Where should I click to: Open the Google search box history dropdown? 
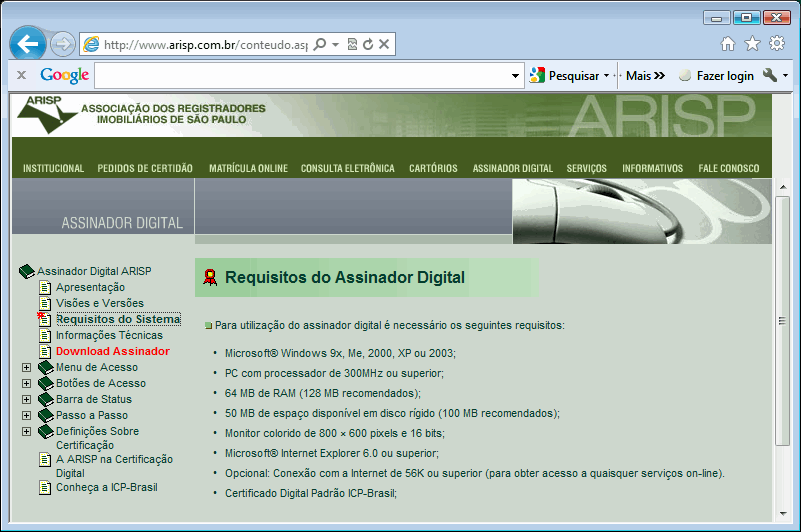pyautogui.click(x=515, y=76)
